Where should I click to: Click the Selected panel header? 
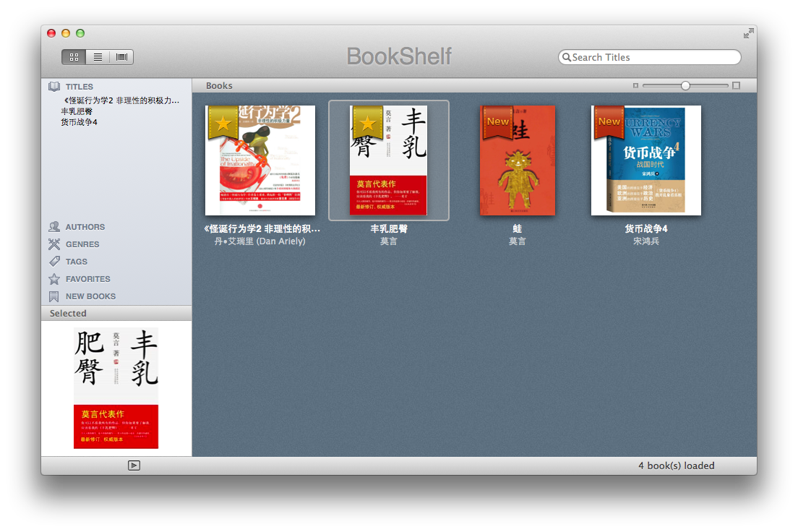116,313
